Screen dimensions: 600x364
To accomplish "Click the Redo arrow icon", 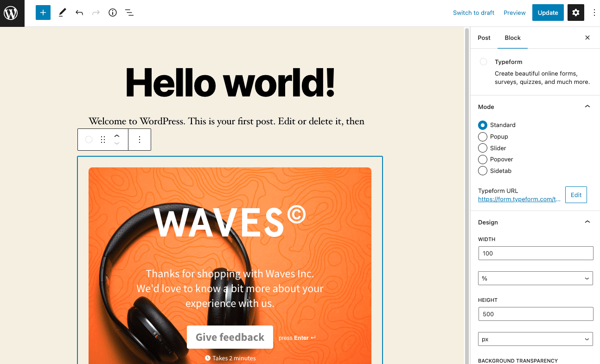I will [x=96, y=13].
